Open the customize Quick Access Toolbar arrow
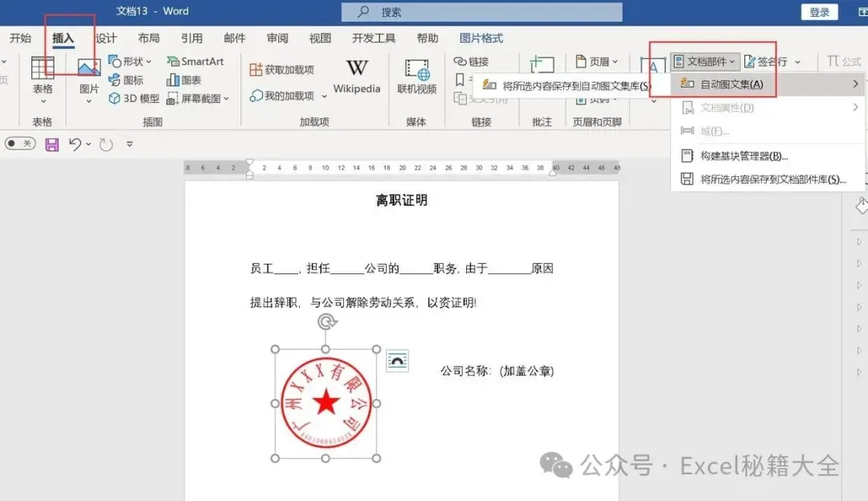The height and width of the screenshot is (501, 868). coord(129,144)
